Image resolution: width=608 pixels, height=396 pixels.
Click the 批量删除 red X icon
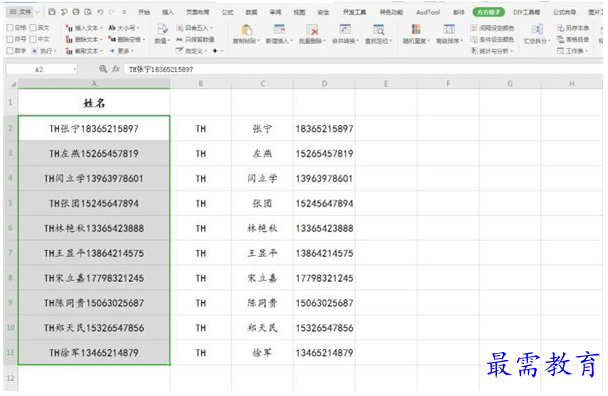312,30
